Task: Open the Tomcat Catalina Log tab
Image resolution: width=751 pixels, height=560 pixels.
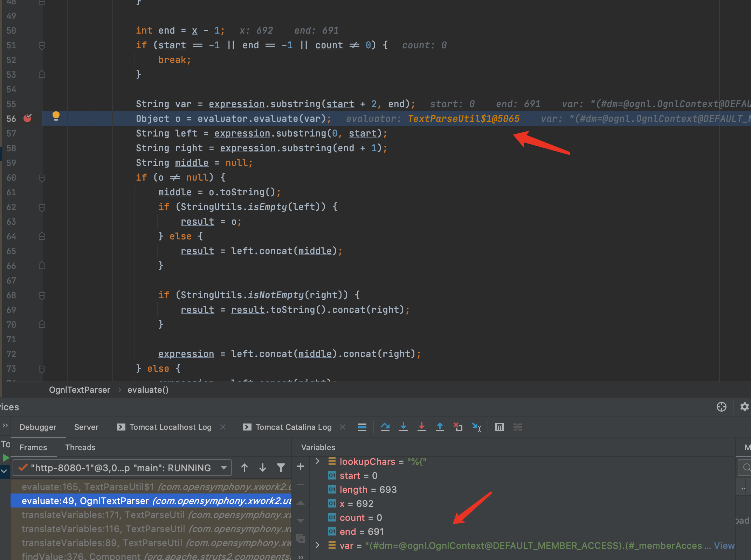Action: pos(288,427)
